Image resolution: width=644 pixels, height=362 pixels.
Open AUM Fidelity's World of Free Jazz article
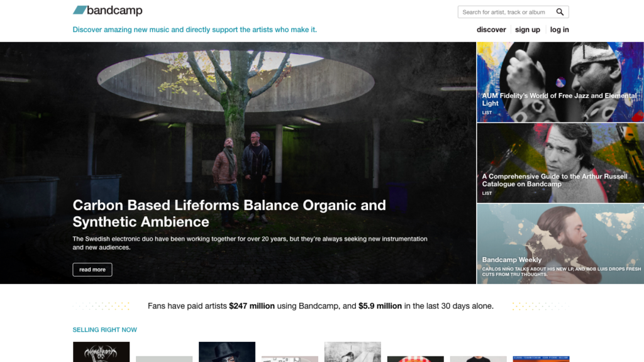click(x=559, y=99)
